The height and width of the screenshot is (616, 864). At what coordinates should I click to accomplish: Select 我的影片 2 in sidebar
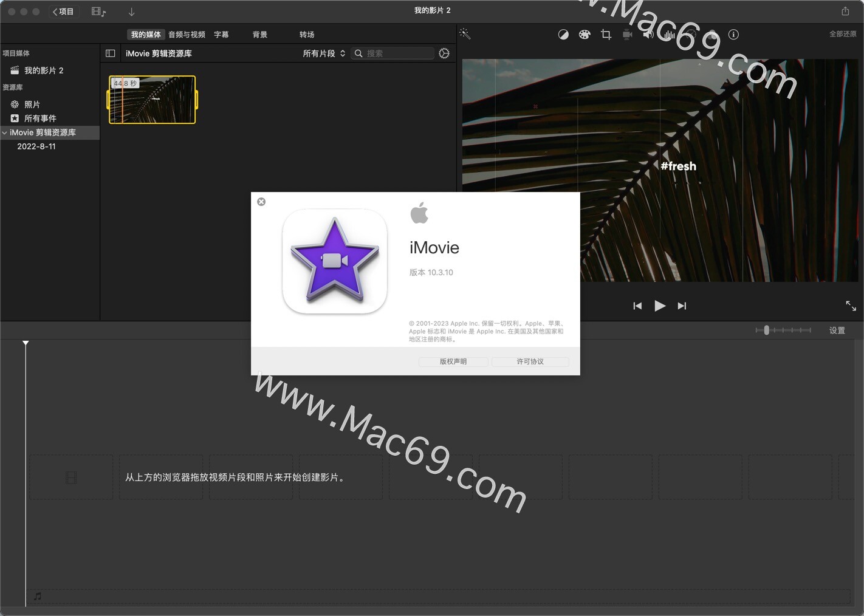tap(44, 70)
